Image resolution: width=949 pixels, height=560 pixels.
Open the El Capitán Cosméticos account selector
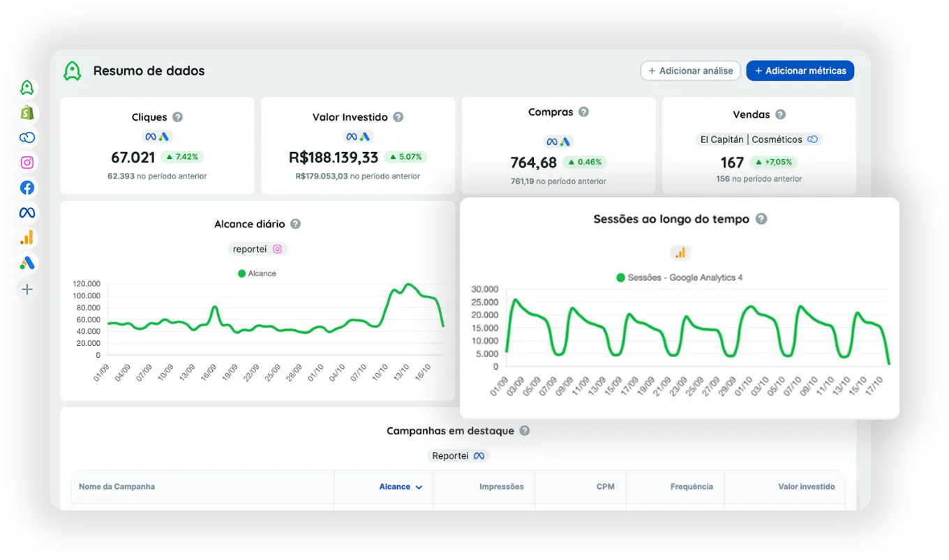click(759, 139)
